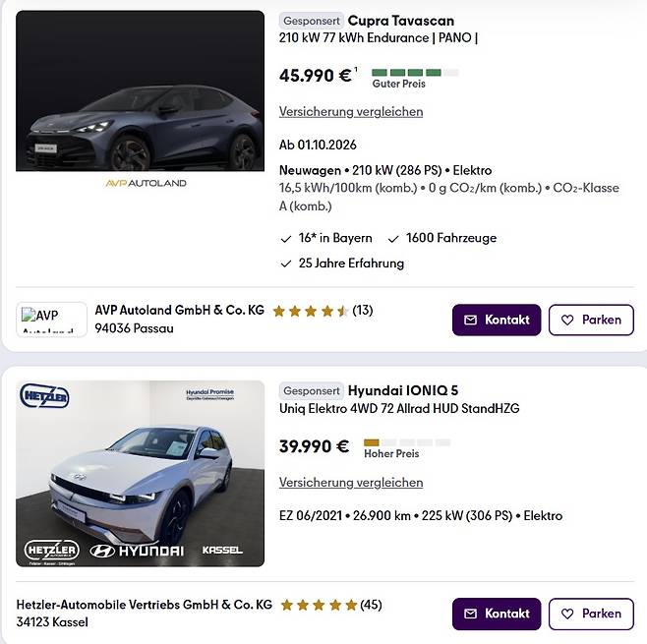This screenshot has height=644, width=647.
Task: Click the checkmark next to "1600 Fahrzeuge"
Action: 393,238
